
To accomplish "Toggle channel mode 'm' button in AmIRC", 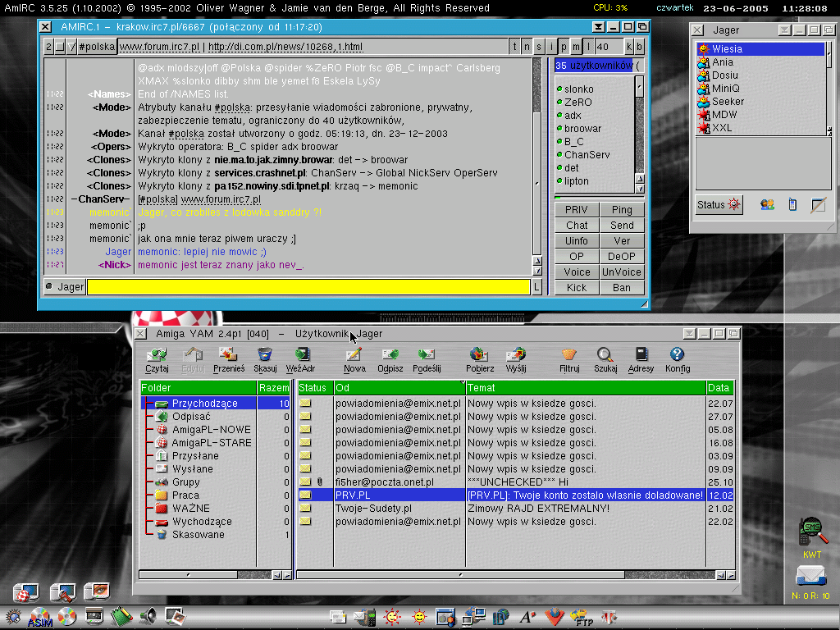I will click(577, 47).
